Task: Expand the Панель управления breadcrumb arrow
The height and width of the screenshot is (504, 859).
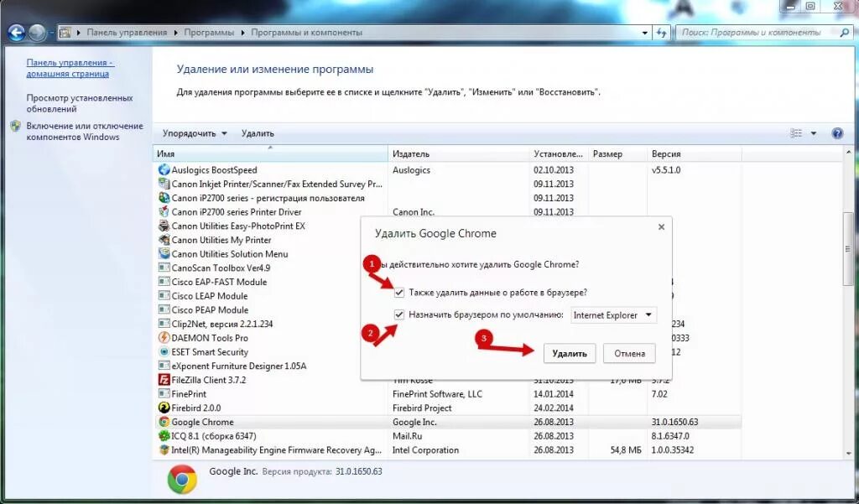Action: coord(176,33)
